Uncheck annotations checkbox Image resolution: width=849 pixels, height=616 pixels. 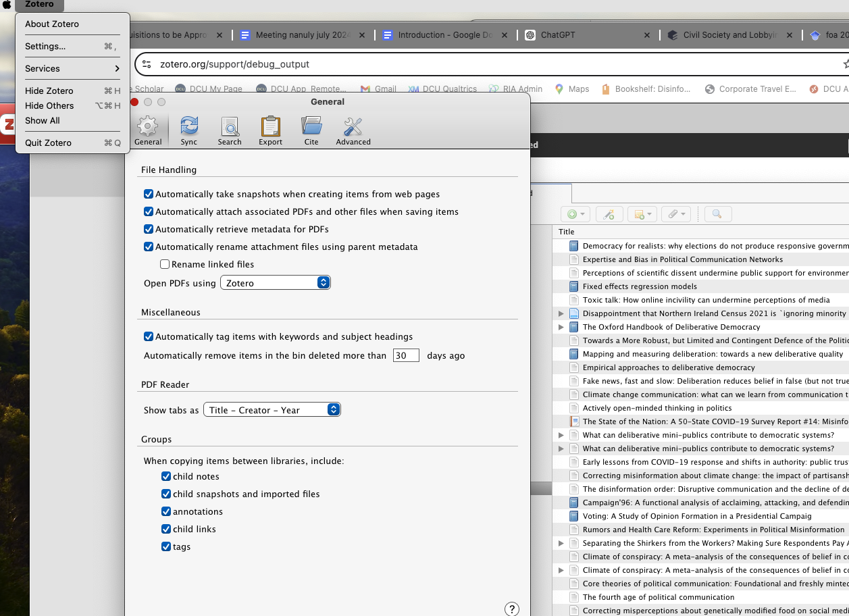coord(166,511)
